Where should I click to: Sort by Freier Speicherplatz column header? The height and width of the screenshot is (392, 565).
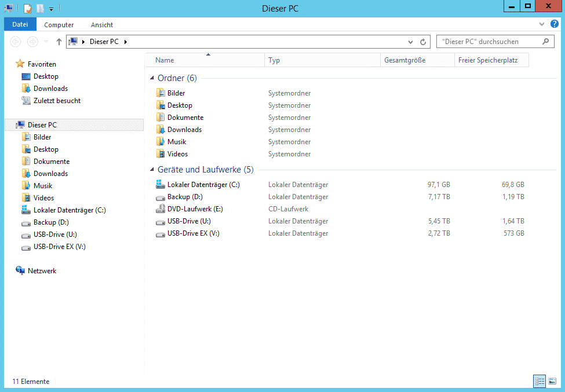[x=491, y=60]
